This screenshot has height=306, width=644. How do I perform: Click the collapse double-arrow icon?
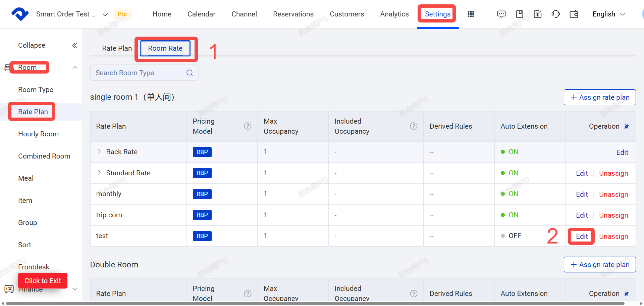(x=74, y=45)
